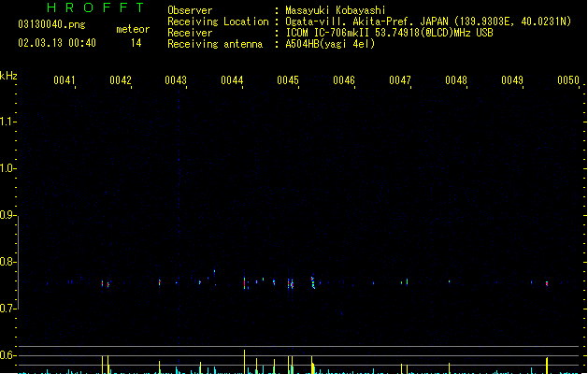This screenshot has height=374, width=588.
Task: Select the filename 03130040.png
Action: pos(51,24)
